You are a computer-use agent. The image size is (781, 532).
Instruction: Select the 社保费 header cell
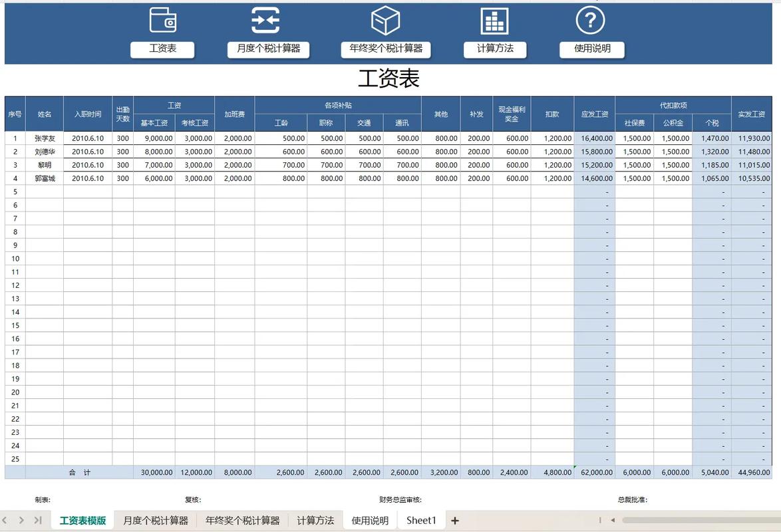point(634,122)
